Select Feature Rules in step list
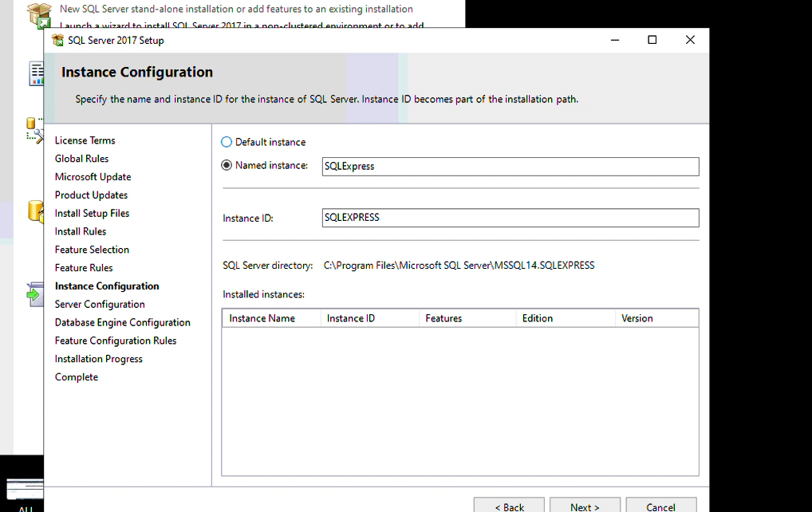This screenshot has height=512, width=812. tap(84, 268)
